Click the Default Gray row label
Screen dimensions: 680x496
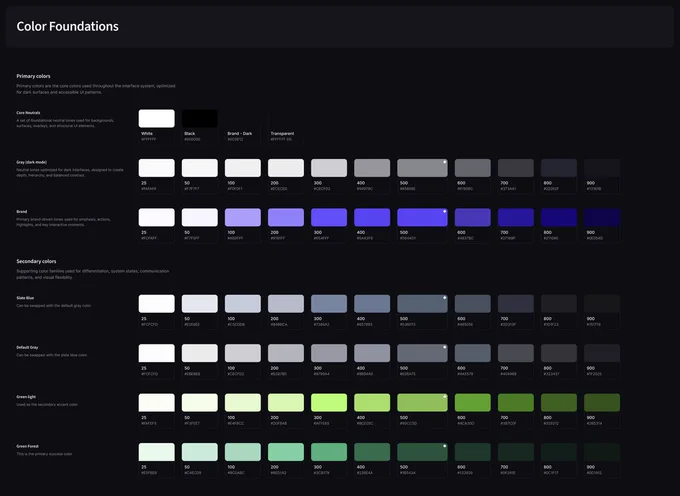tap(27, 347)
